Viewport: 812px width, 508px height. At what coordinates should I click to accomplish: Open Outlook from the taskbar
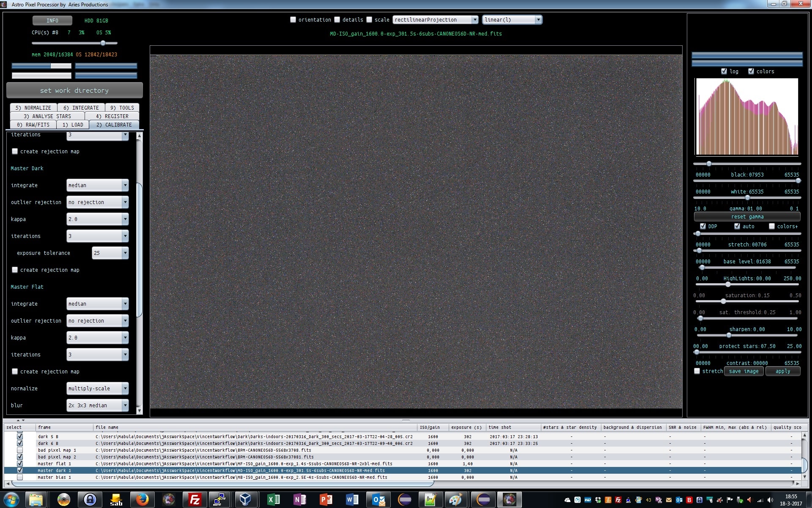point(378,500)
